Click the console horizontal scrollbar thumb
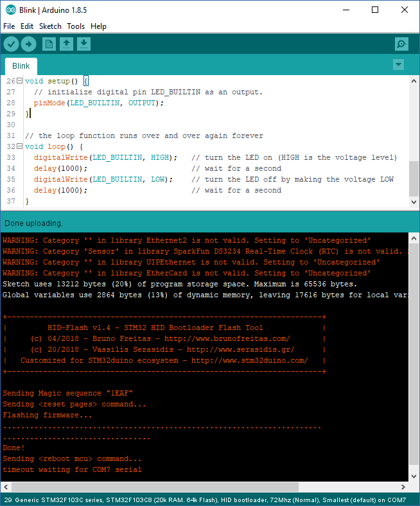 155,487
